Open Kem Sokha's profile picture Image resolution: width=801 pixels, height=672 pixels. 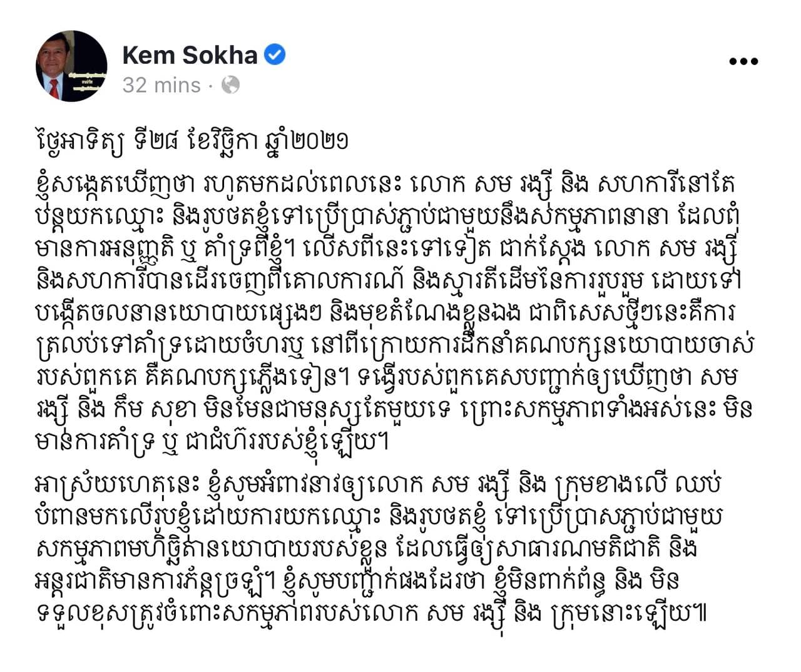71,66
